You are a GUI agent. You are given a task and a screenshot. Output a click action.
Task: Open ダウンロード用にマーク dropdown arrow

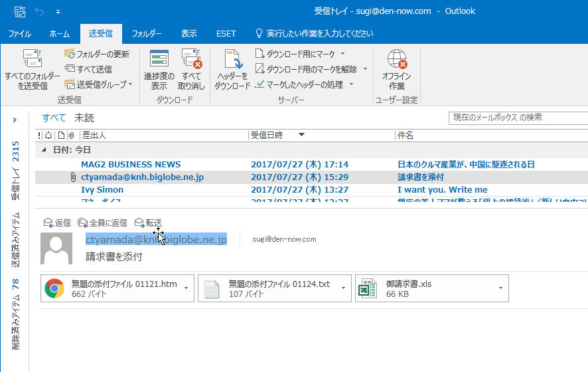pyautogui.click(x=342, y=54)
